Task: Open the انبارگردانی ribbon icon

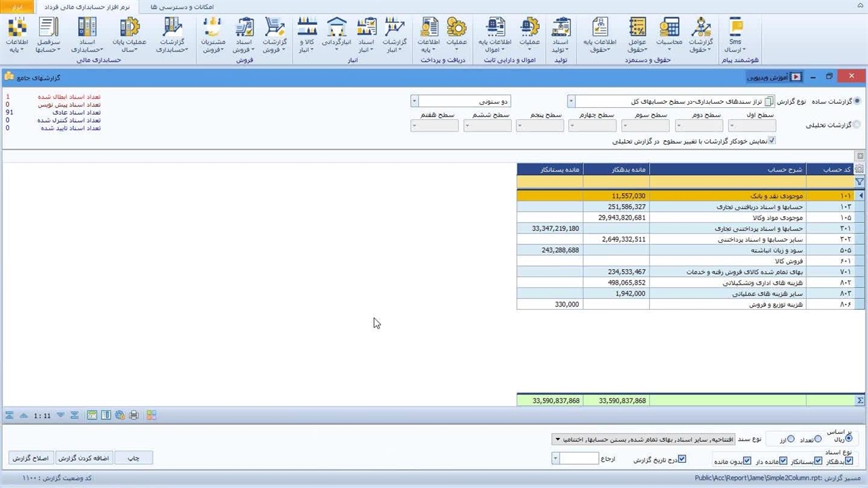Action: tap(336, 35)
